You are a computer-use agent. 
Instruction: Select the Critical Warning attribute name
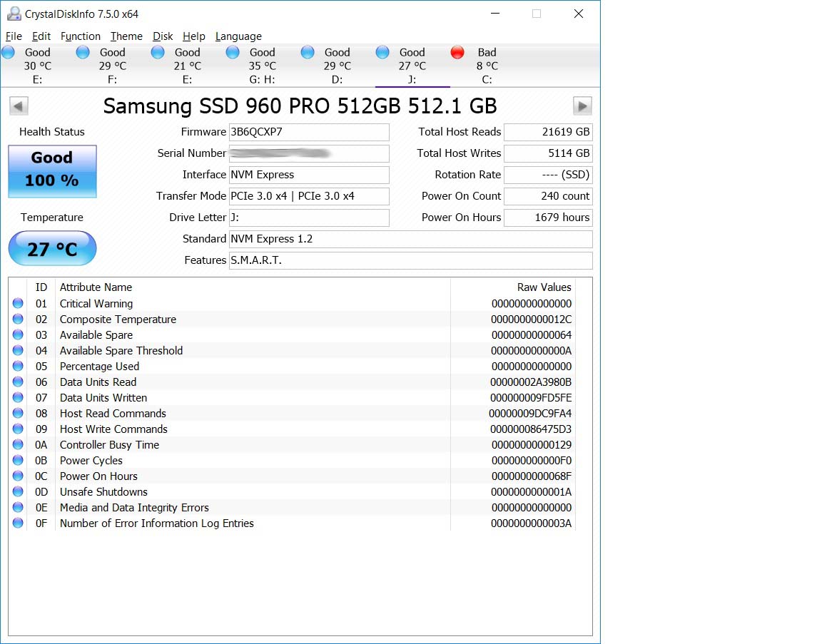96,303
